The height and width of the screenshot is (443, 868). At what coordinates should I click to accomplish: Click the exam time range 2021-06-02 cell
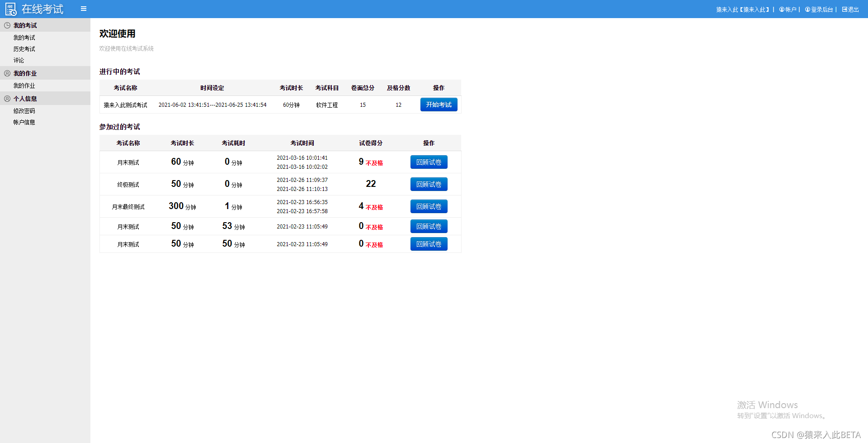[x=212, y=105]
